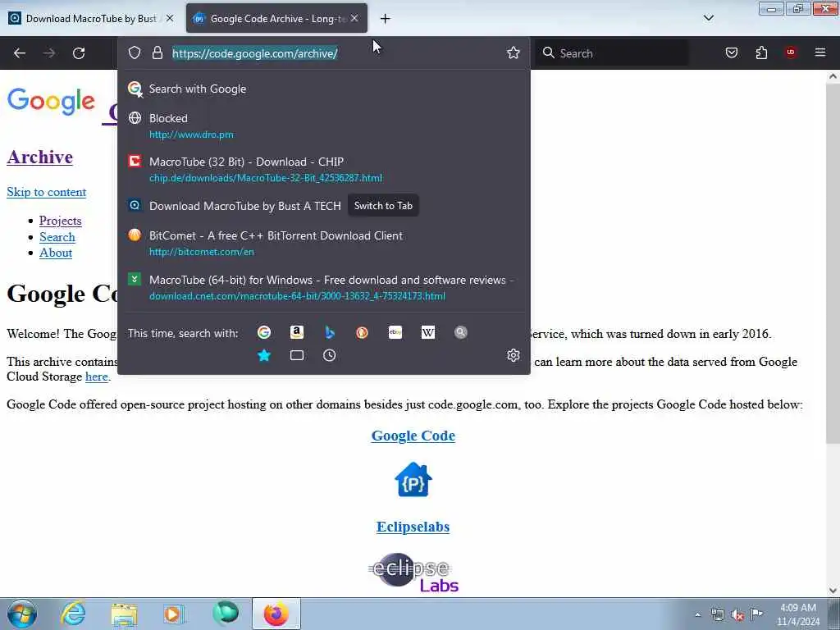Search this time with DuckDuckGo icon
This screenshot has height=630, width=840.
(x=362, y=333)
